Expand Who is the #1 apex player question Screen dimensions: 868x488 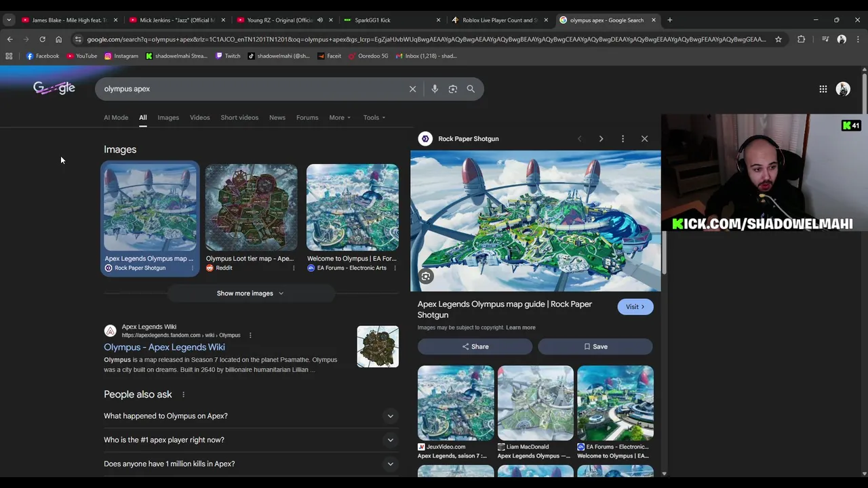pyautogui.click(x=250, y=440)
